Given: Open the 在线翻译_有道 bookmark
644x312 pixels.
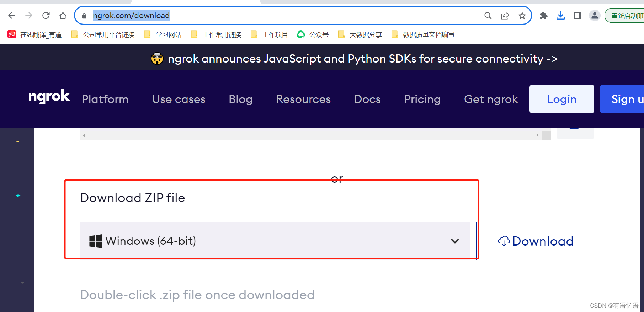Looking at the screenshot, I should [x=34, y=34].
